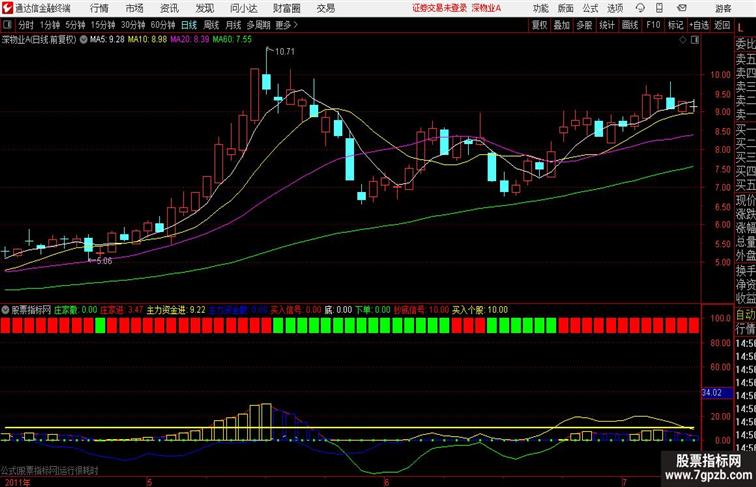756x487 pixels.
Task: Click the 5.06 low price marker
Action: 104,261
